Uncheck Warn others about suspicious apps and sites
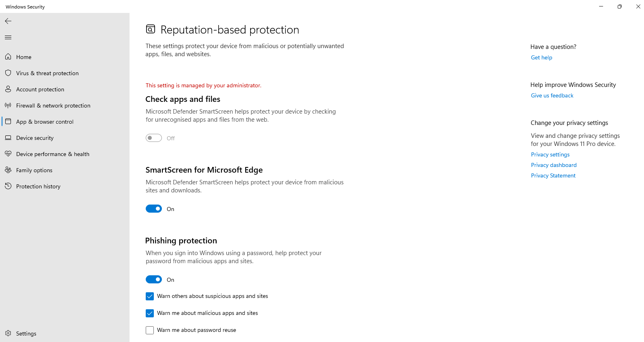 pyautogui.click(x=150, y=296)
